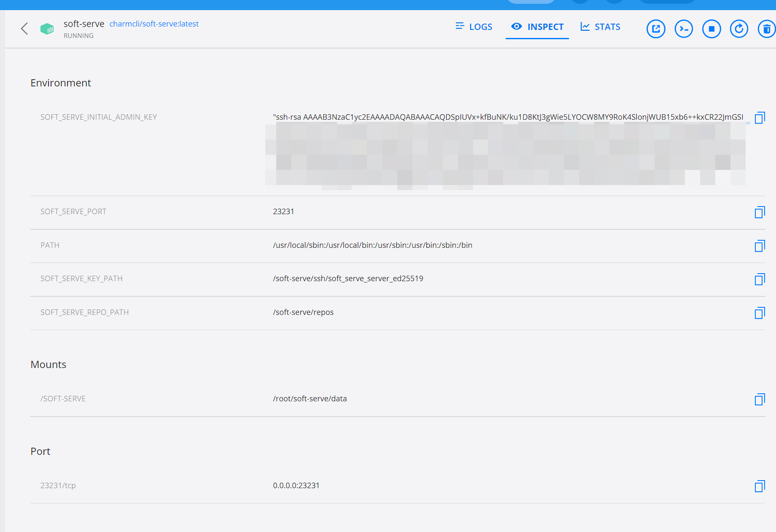
Task: Delete the container using the trash icon
Action: click(766, 29)
